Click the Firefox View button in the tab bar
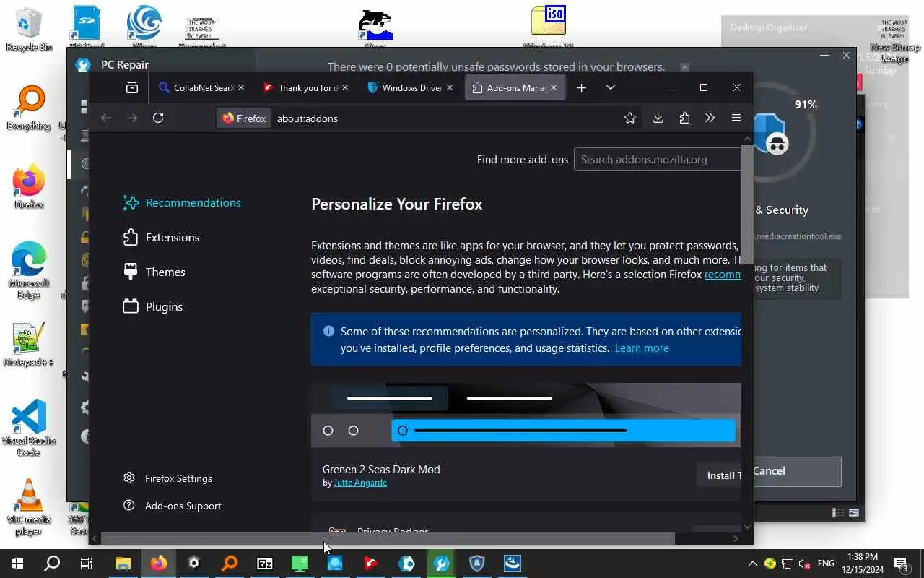The image size is (924, 578). point(132,88)
